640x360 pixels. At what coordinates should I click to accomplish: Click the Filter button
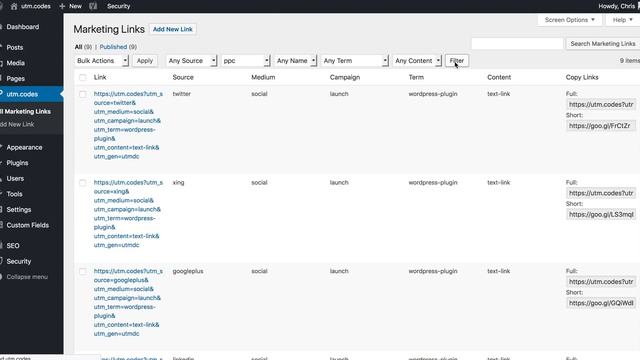tap(456, 61)
